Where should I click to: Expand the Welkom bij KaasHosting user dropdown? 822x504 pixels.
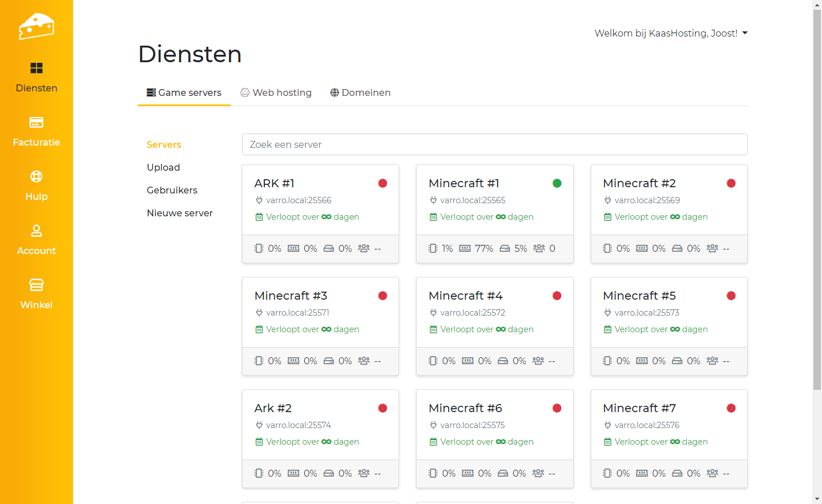[x=671, y=33]
